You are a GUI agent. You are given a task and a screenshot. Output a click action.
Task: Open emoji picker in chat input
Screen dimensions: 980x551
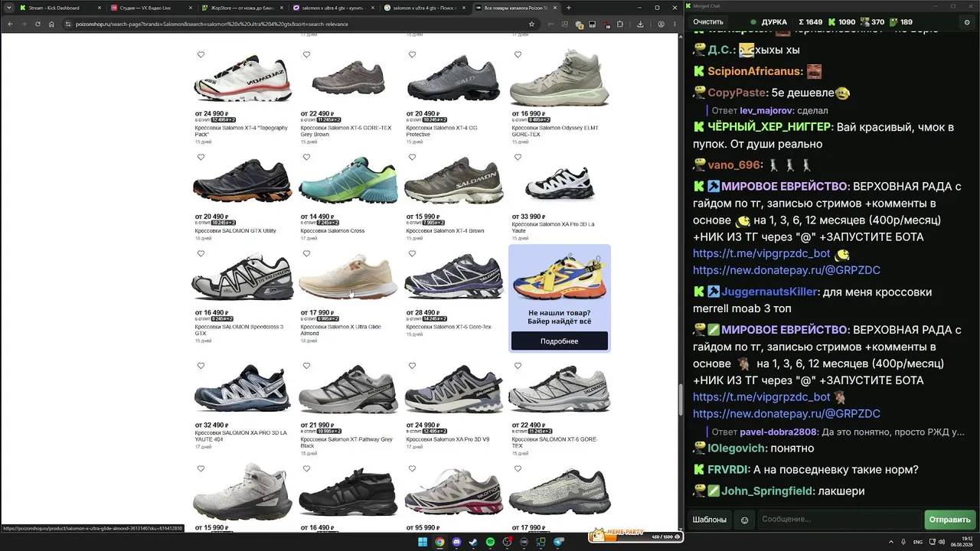[744, 520]
